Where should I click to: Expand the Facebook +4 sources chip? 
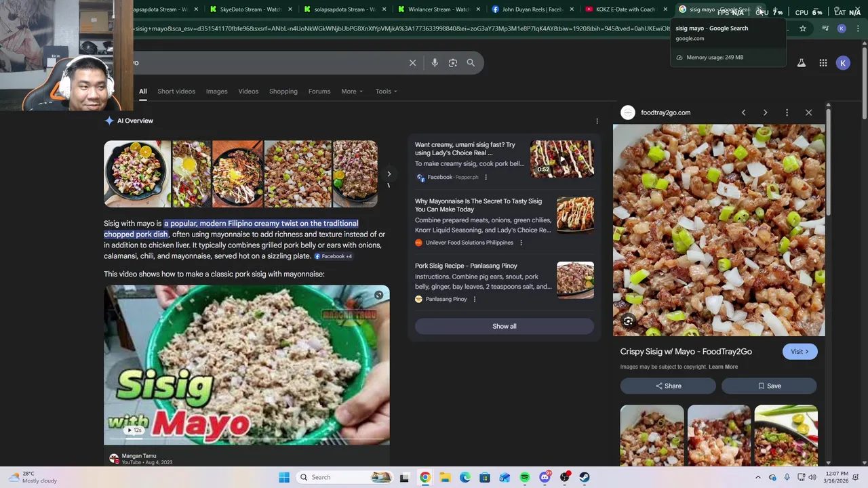click(x=333, y=256)
